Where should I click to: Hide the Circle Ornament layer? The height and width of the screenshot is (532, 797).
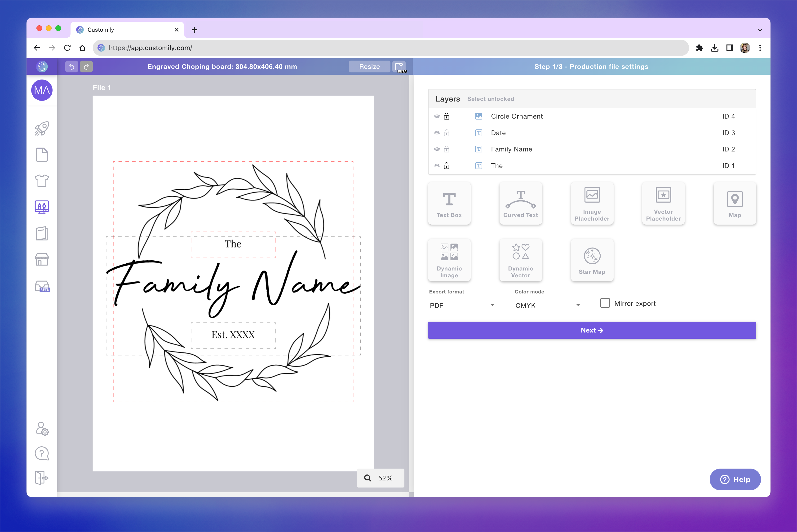click(437, 116)
